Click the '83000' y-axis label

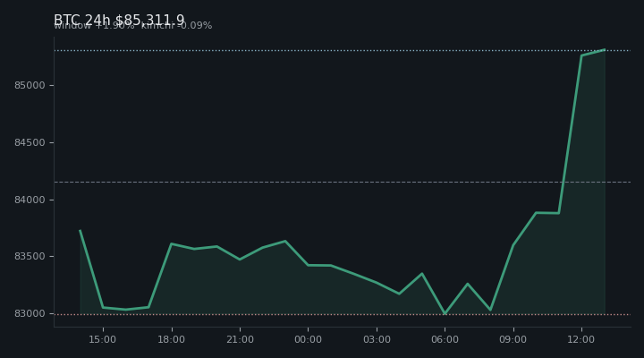[x=30, y=313]
